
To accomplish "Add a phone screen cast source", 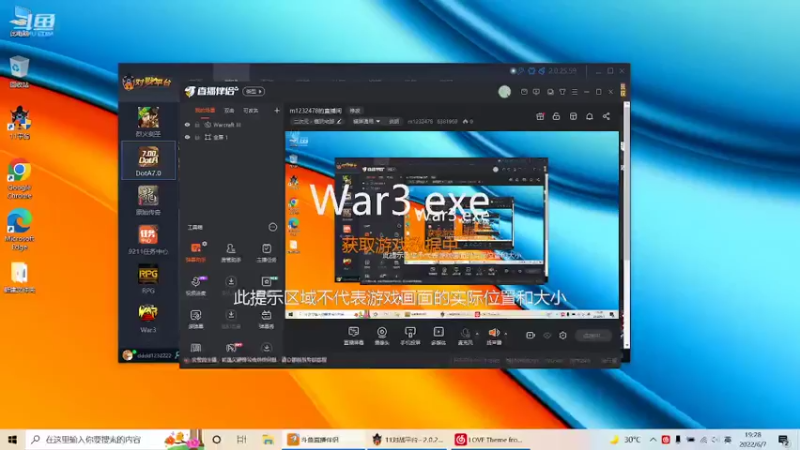I will pos(410,336).
